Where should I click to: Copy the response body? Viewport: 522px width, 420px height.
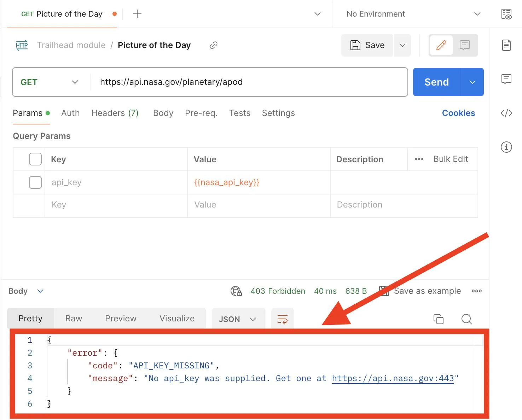coord(439,319)
